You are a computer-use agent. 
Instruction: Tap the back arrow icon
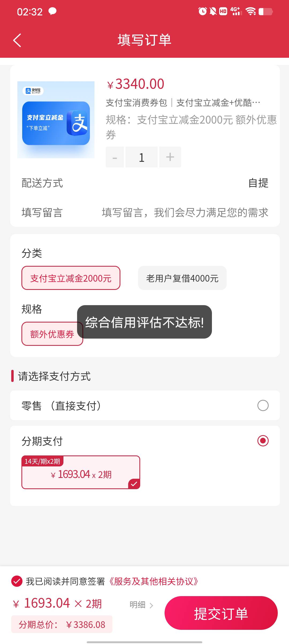pyautogui.click(x=17, y=40)
